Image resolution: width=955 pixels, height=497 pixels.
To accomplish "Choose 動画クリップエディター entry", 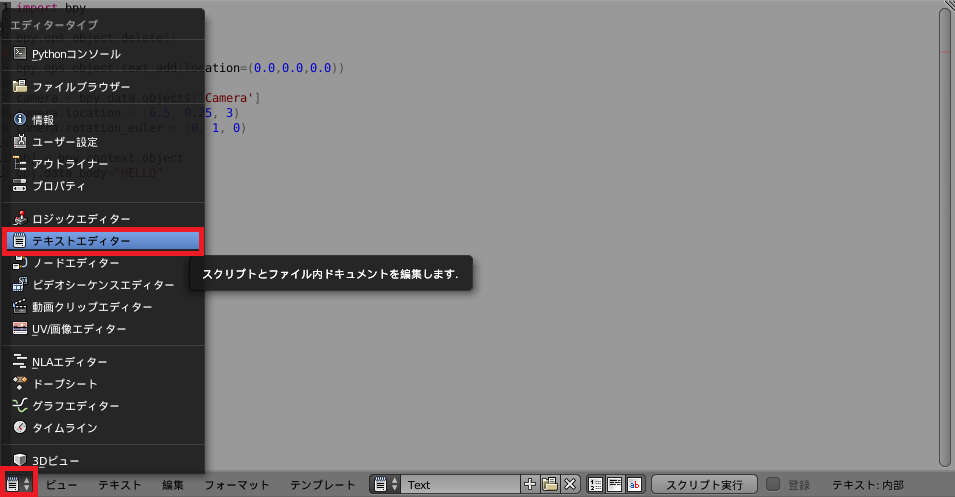I will coord(104,307).
